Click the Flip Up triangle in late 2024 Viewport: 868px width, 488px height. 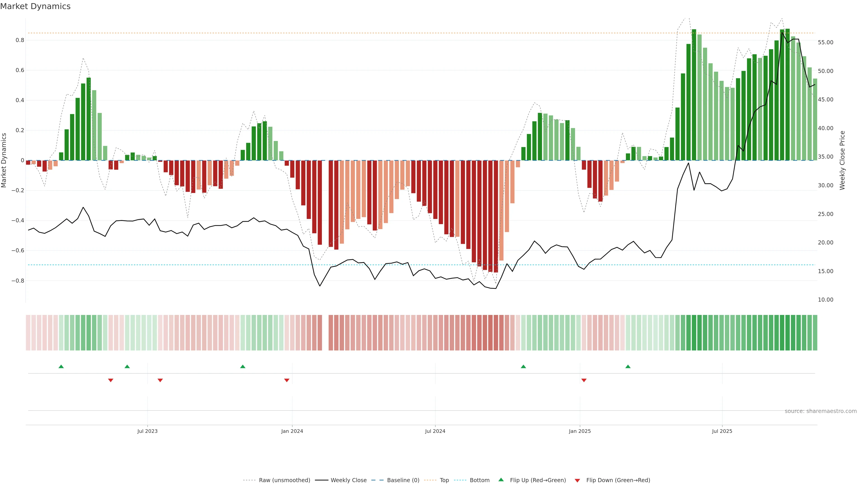[523, 366]
